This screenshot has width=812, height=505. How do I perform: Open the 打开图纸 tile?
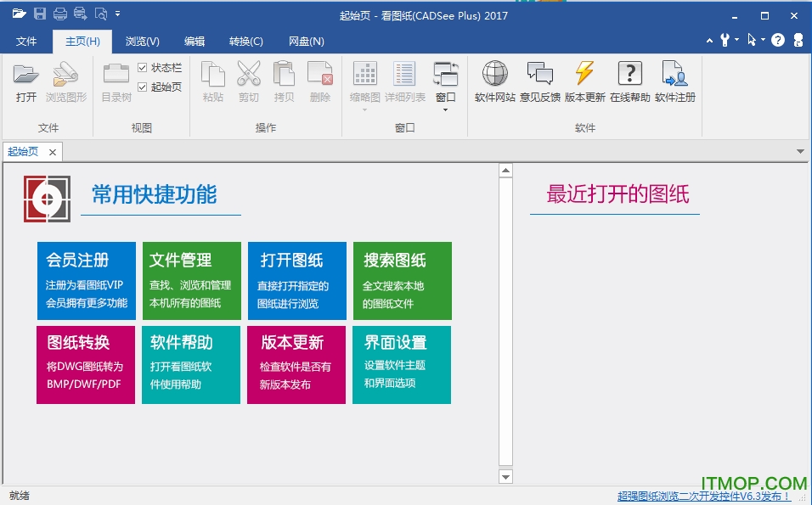tap(297, 281)
